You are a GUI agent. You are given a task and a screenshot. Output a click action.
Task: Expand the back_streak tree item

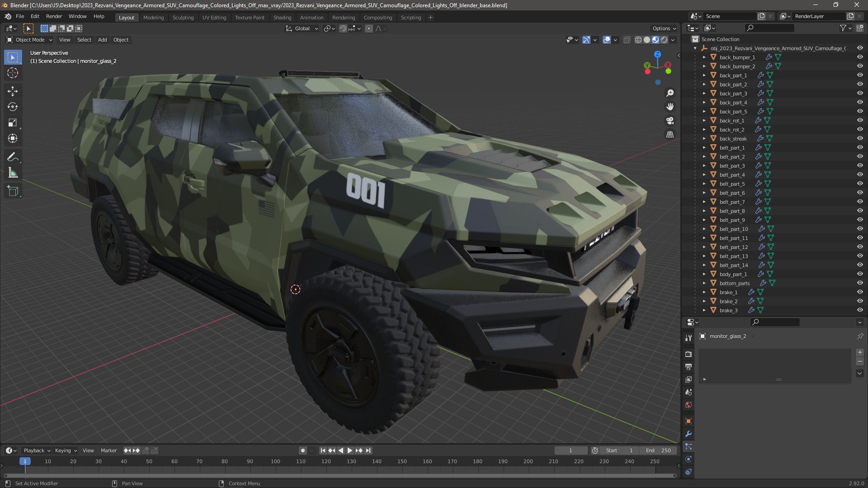704,139
